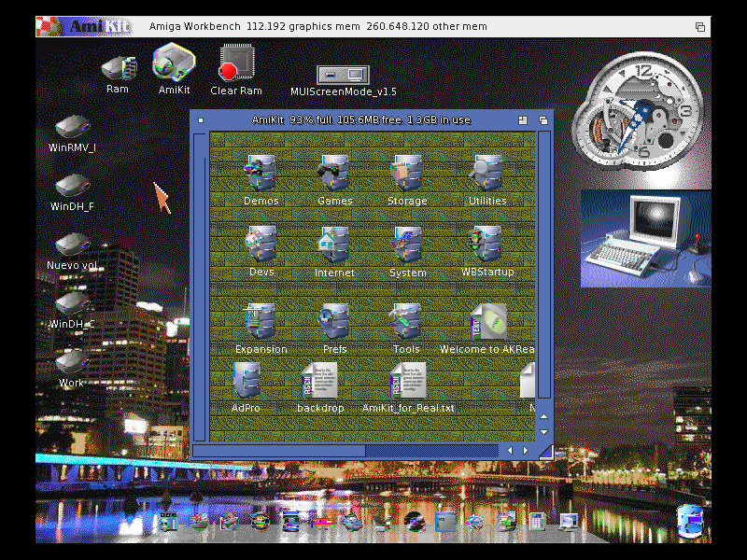This screenshot has width=747, height=560.
Task: Select the AmiKit_for_Real.txt file
Action: point(408,380)
